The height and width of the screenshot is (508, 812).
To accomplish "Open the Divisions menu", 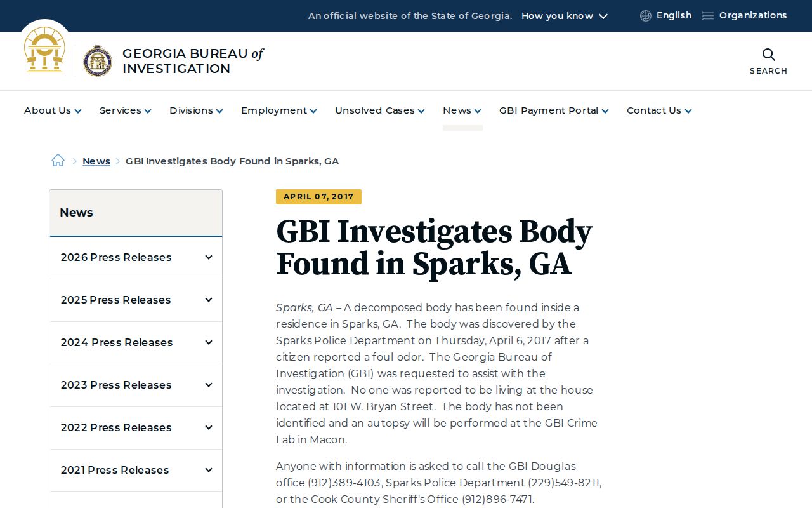I will 196,110.
